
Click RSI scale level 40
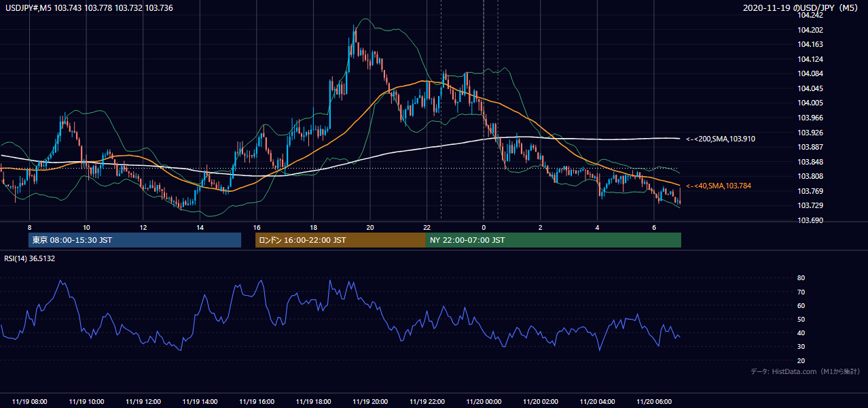(801, 333)
